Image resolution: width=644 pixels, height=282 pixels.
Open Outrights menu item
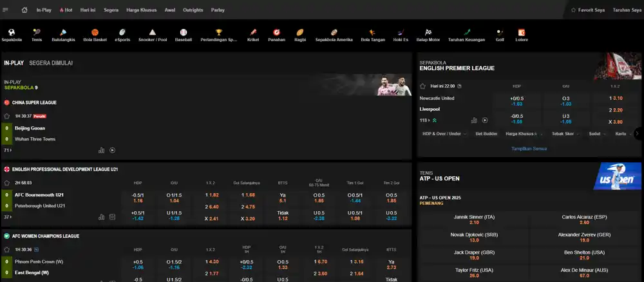(x=193, y=10)
